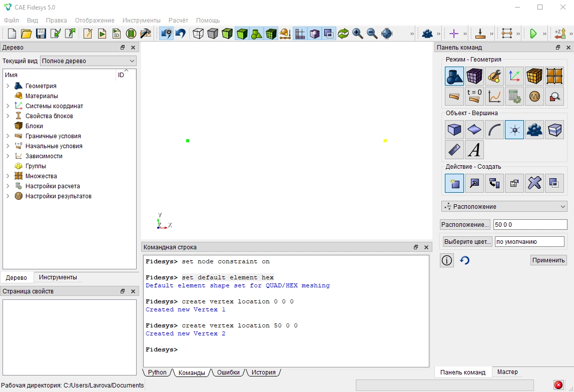Open a file with the yellow folder icon

point(27,34)
